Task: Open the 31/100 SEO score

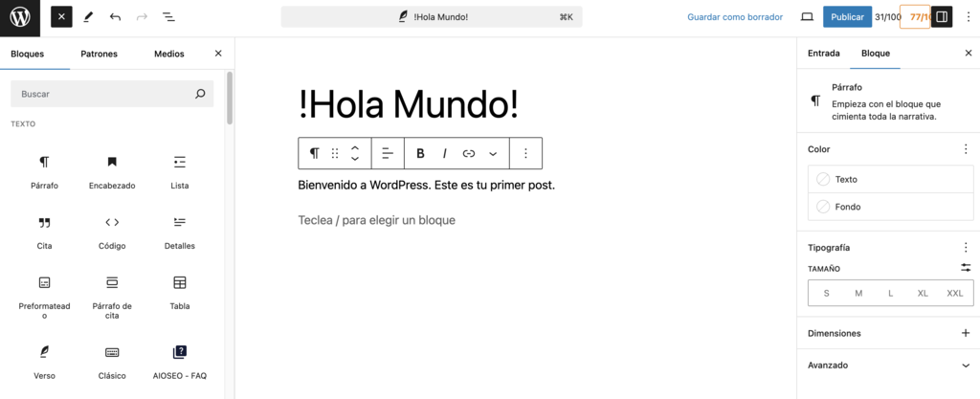Action: pos(887,17)
